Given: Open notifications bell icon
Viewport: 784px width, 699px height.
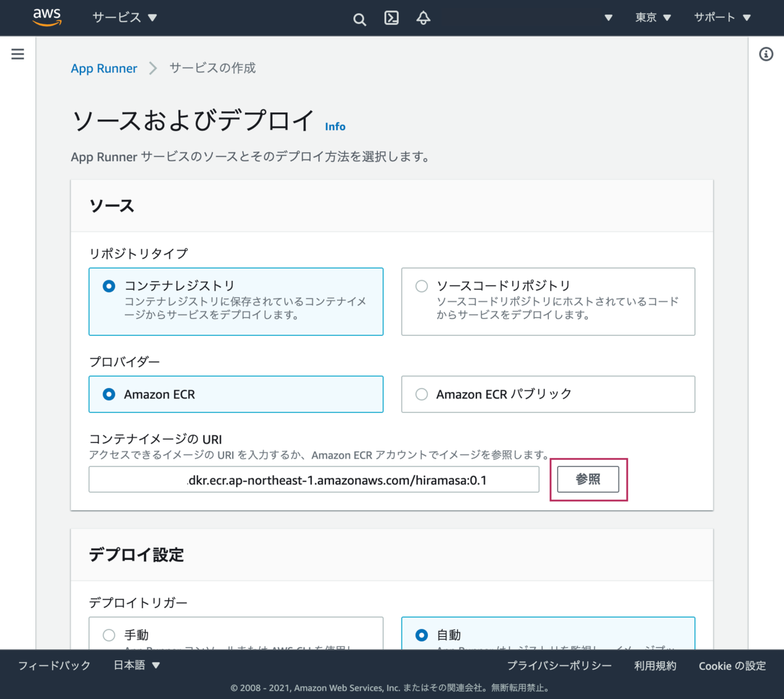Looking at the screenshot, I should 423,18.
